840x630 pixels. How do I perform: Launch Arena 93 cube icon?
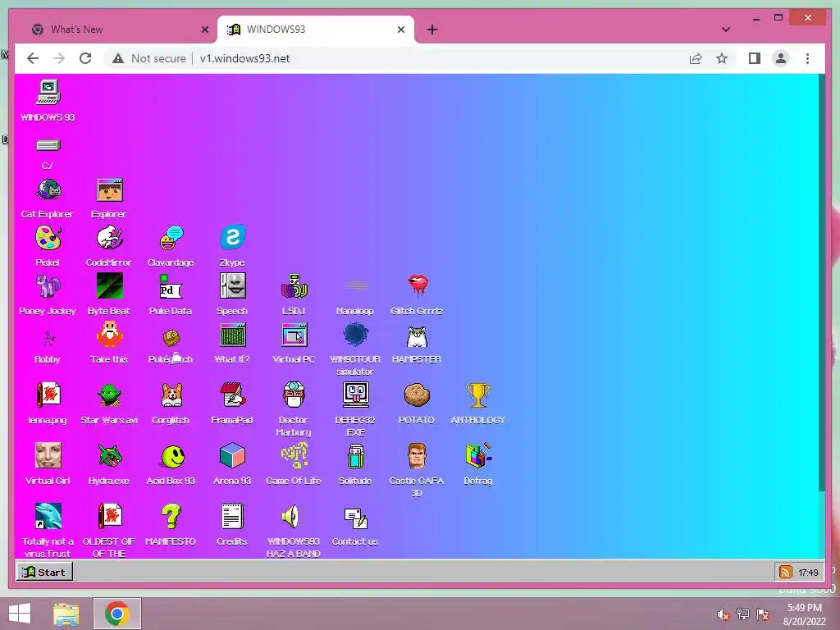click(232, 456)
